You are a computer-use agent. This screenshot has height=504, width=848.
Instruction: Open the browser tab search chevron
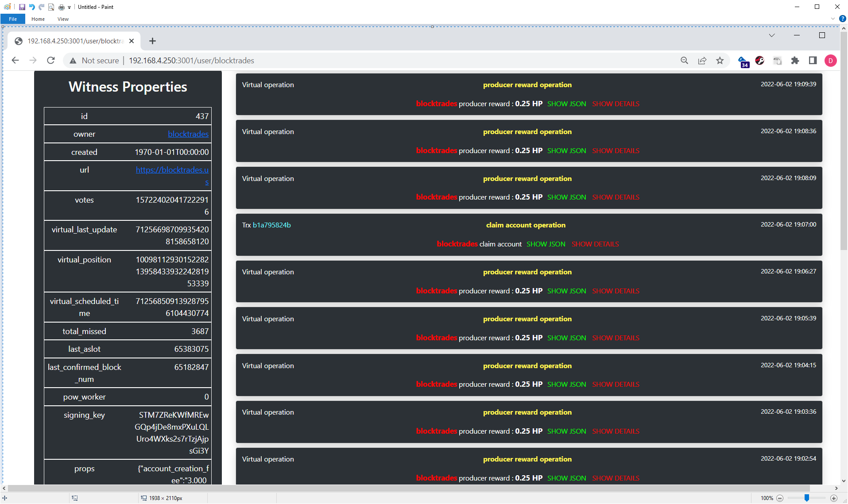pyautogui.click(x=772, y=35)
